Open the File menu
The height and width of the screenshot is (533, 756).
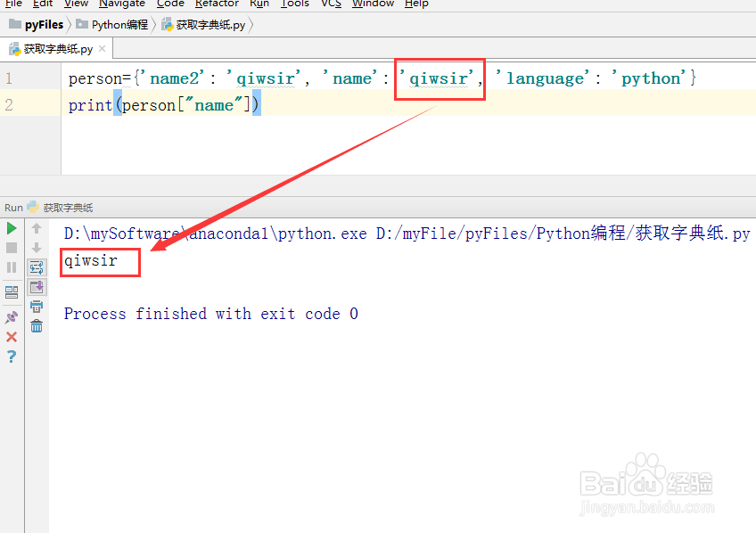click(x=13, y=4)
